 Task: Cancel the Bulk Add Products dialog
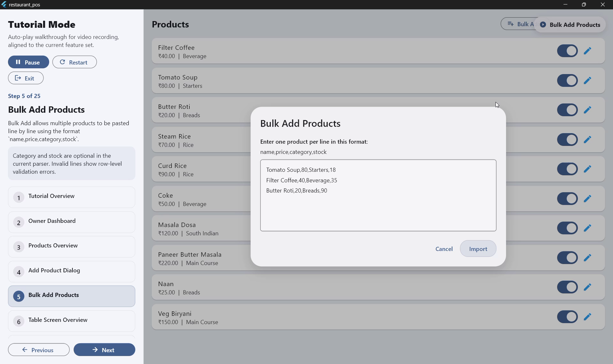point(444,249)
